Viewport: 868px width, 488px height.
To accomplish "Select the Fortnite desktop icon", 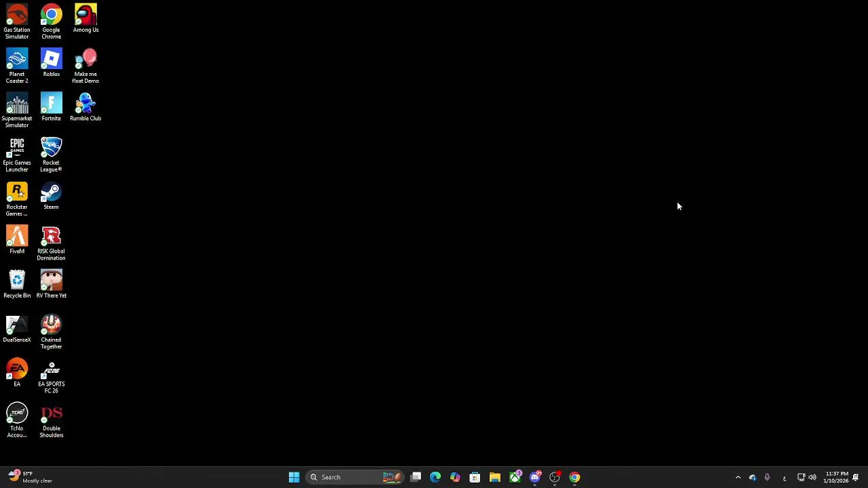I will 51,106.
